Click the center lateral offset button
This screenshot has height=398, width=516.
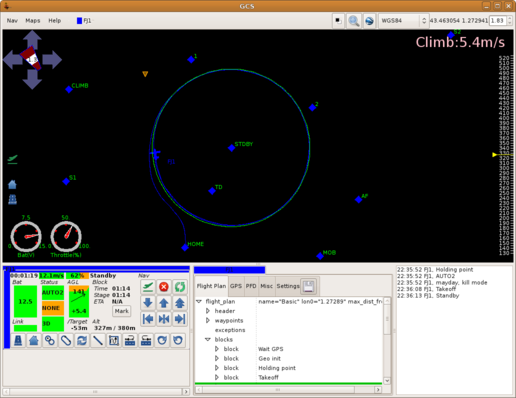pyautogui.click(x=164, y=319)
